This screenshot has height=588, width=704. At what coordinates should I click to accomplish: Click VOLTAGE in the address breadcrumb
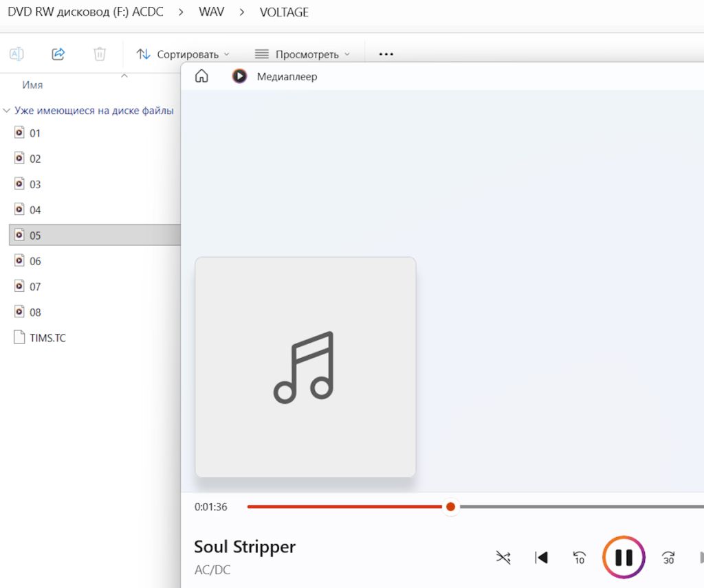tap(284, 12)
